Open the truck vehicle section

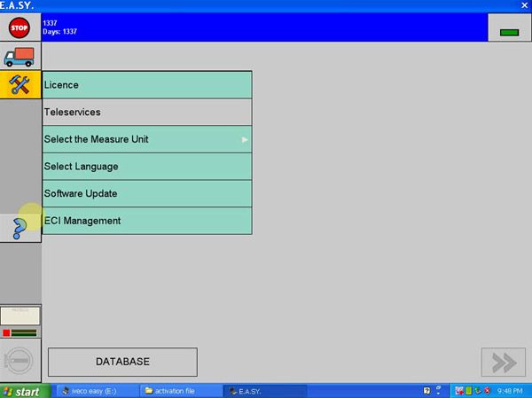coord(20,56)
